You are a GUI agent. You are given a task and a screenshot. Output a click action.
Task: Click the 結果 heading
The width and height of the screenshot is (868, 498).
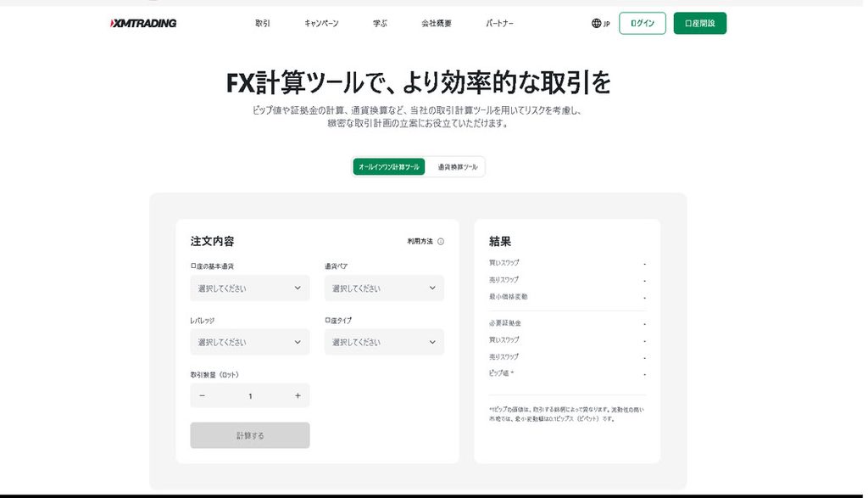tap(500, 241)
